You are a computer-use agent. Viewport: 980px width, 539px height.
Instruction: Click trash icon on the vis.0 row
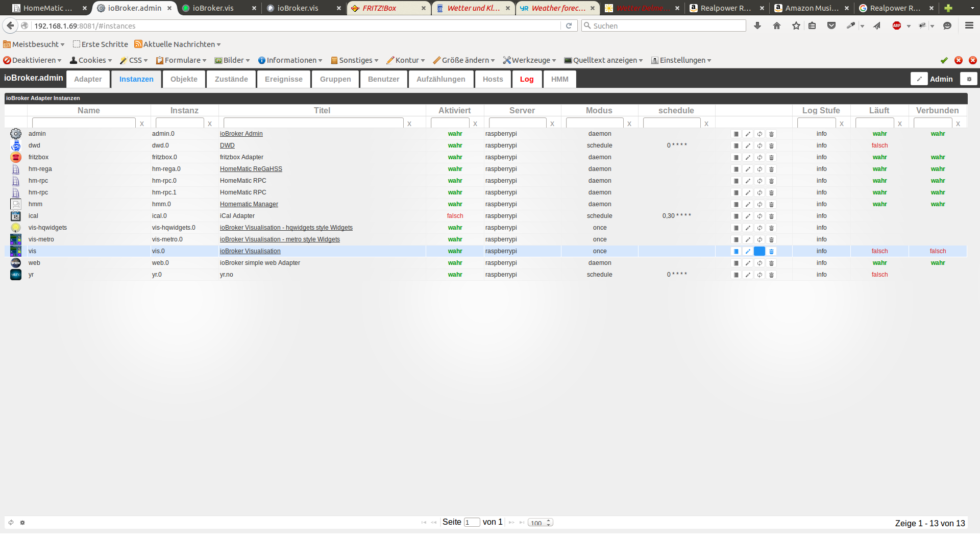[x=771, y=251]
